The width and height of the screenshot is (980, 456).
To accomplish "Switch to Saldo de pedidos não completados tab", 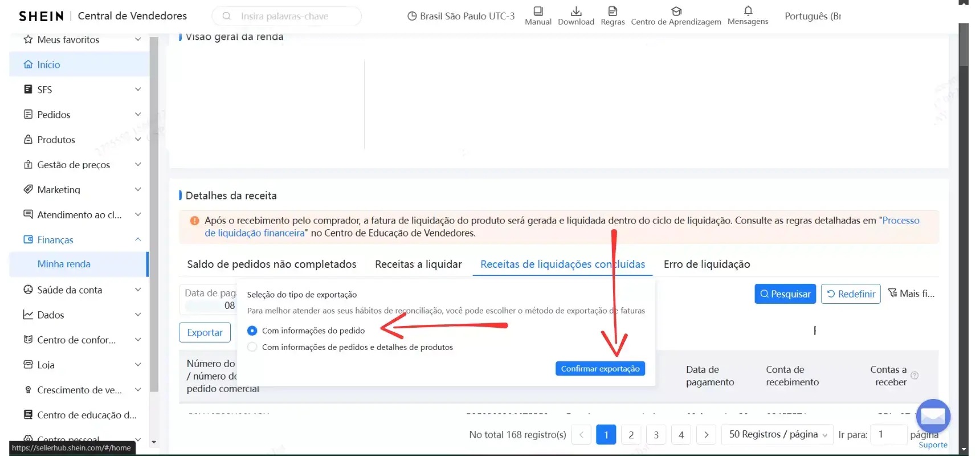I will pyautogui.click(x=272, y=264).
